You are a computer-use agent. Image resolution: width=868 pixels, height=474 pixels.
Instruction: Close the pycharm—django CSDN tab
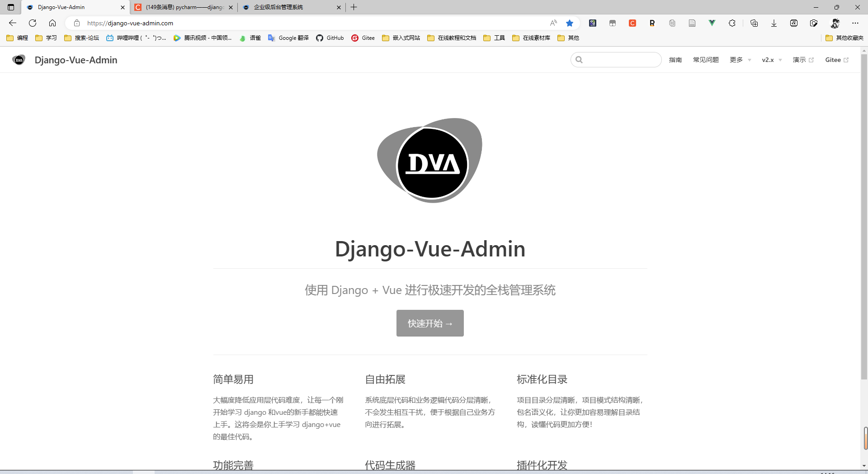231,7
